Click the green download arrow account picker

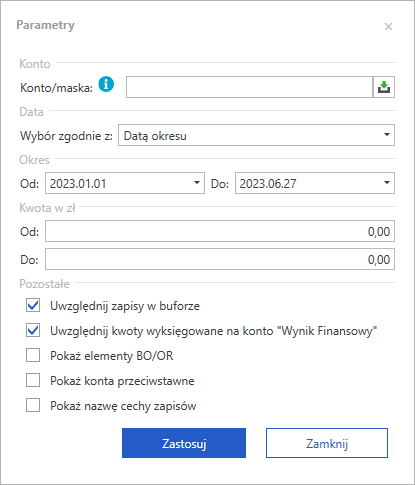(384, 87)
